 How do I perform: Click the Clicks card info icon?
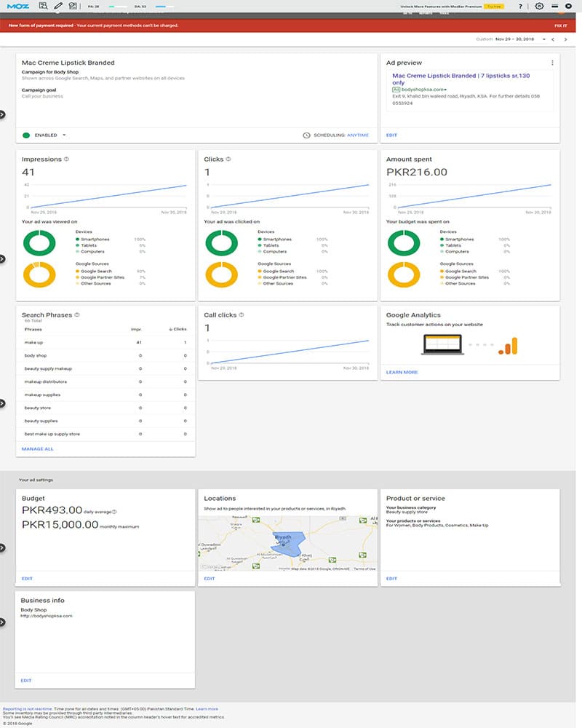[228, 159]
